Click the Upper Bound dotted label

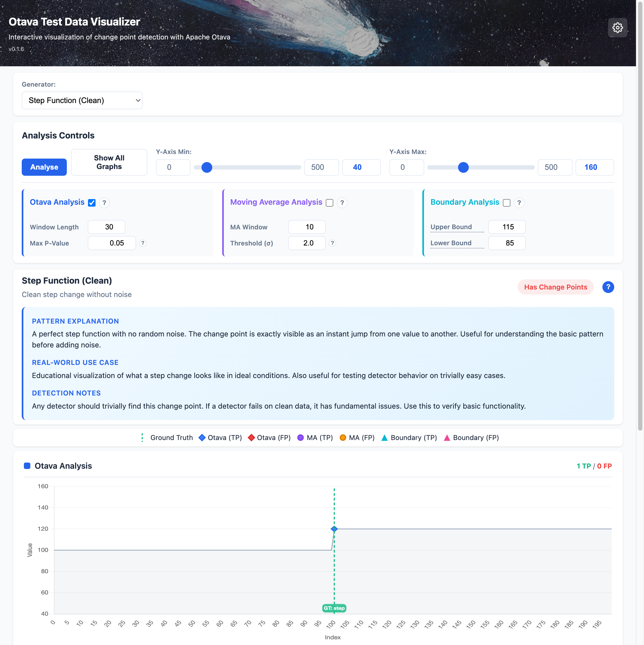(457, 227)
